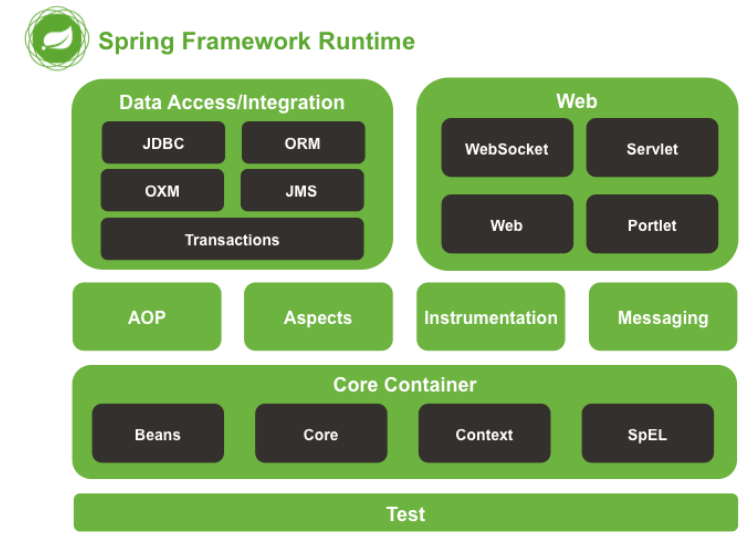Click the Context module box

[x=485, y=434]
